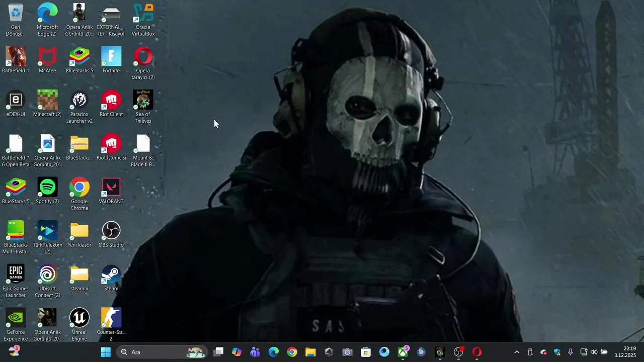
Task: Open Task View on the taskbar
Action: (x=218, y=352)
